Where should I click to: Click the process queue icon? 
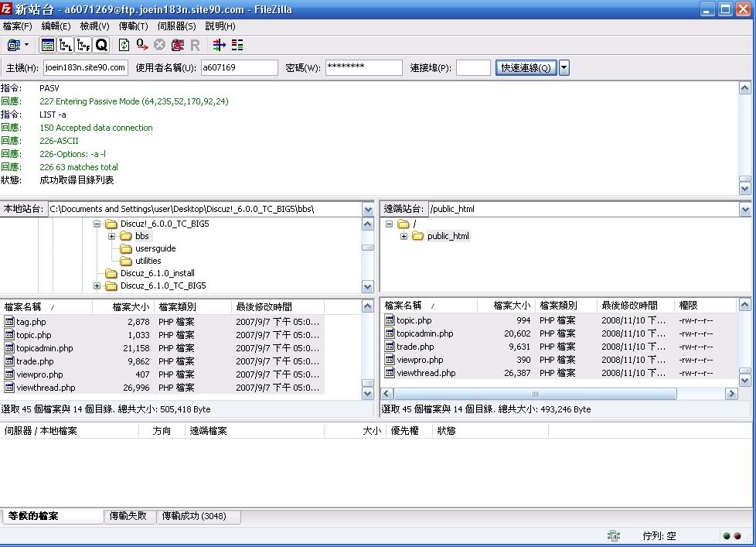142,46
